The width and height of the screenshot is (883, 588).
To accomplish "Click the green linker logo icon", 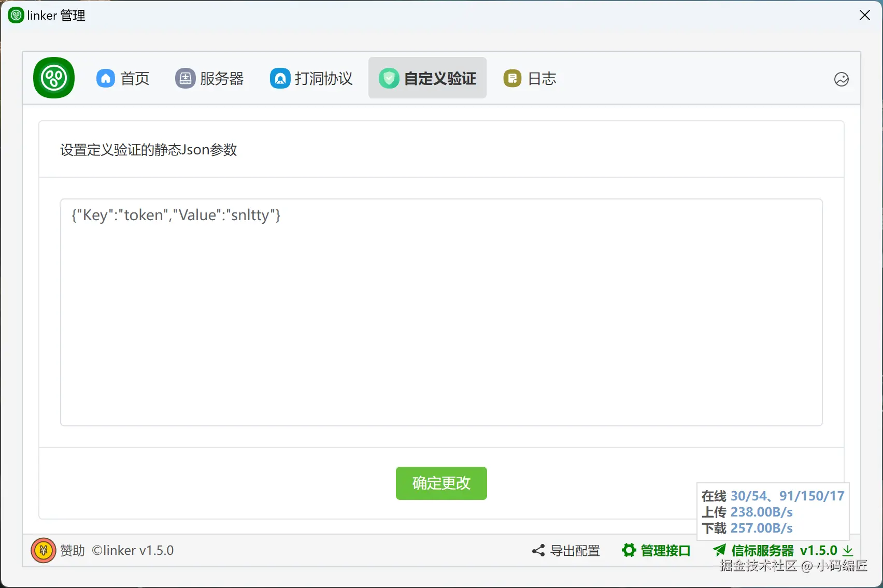I will (x=54, y=78).
